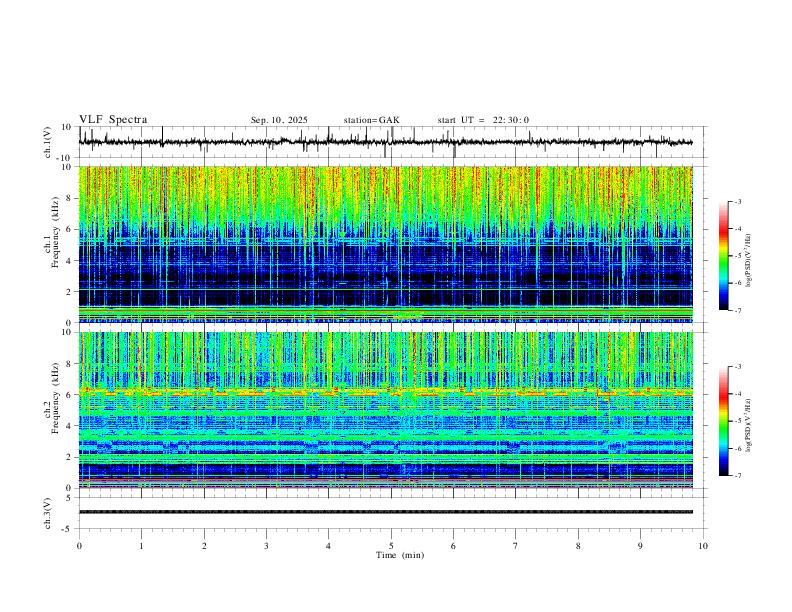Click the date 'Sep. 10, 2025'
The width and height of the screenshot is (792, 612).
click(x=279, y=120)
